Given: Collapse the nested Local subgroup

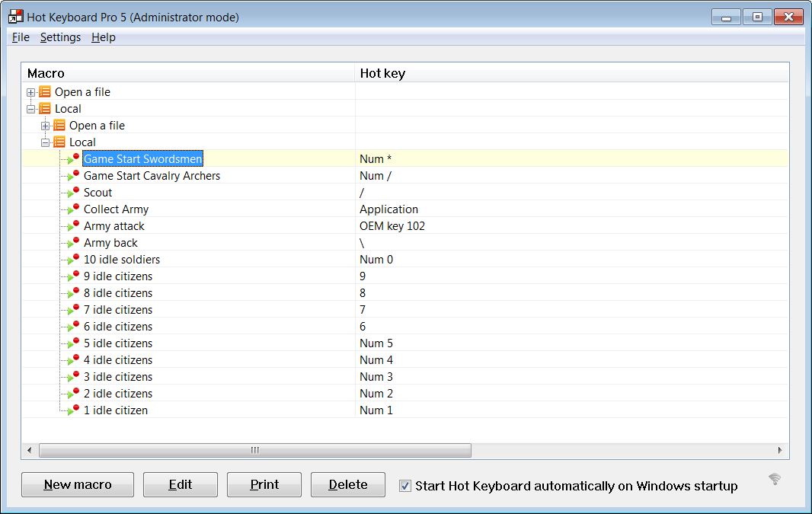Looking at the screenshot, I should [46, 142].
